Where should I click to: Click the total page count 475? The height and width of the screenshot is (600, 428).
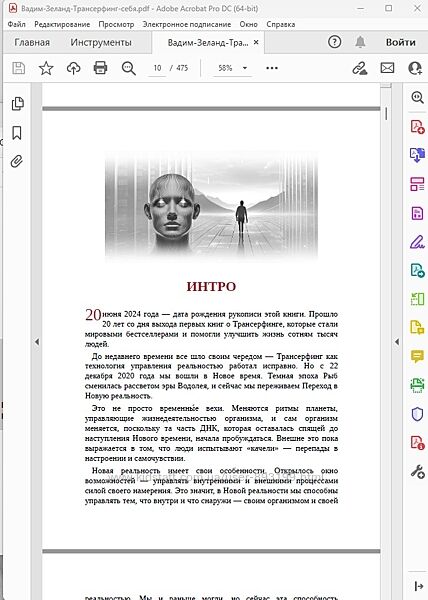(182, 68)
